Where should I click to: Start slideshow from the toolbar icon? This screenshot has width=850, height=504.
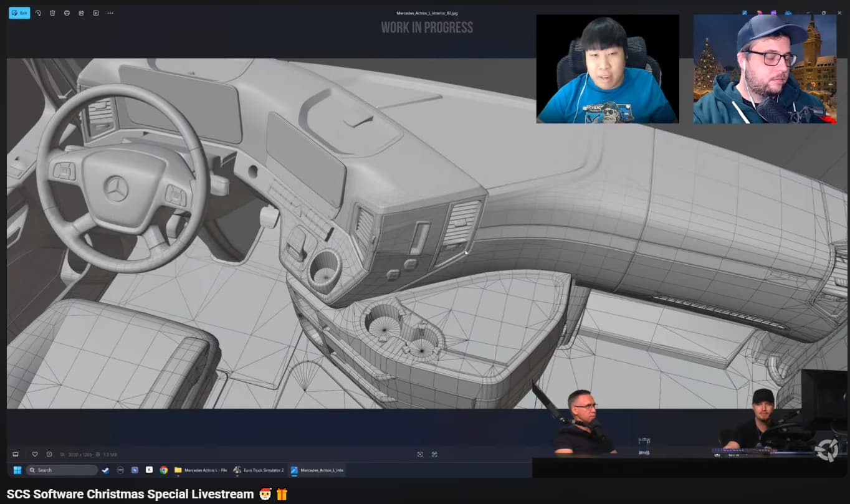click(x=95, y=12)
